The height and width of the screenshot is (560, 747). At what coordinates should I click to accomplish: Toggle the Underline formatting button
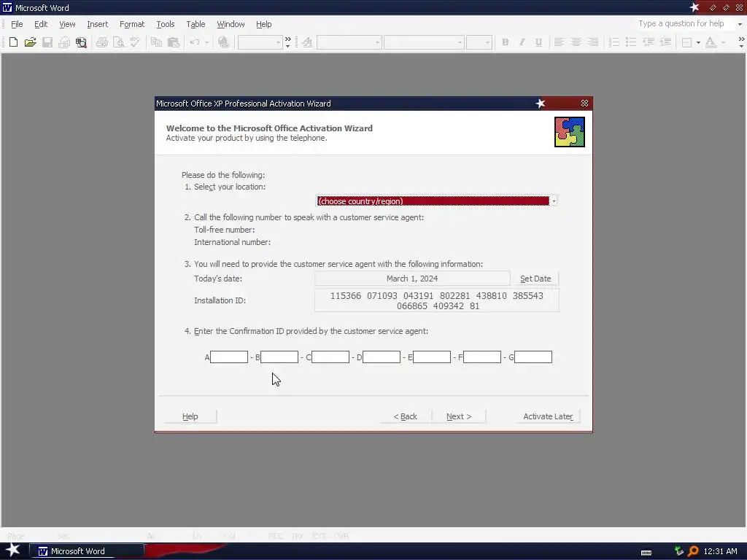538,42
